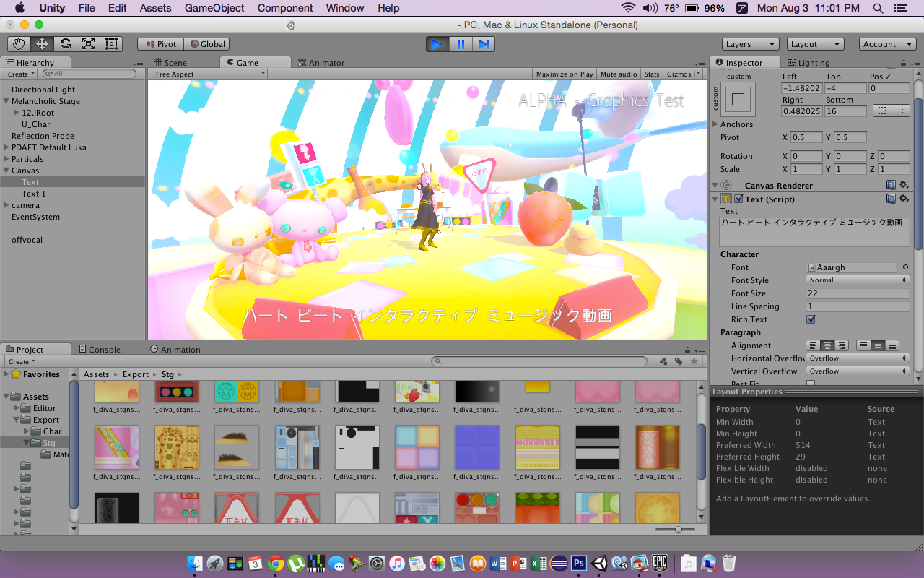Toggle Pivot/Center handle mode
Image resolution: width=924 pixels, height=578 pixels.
(x=160, y=44)
